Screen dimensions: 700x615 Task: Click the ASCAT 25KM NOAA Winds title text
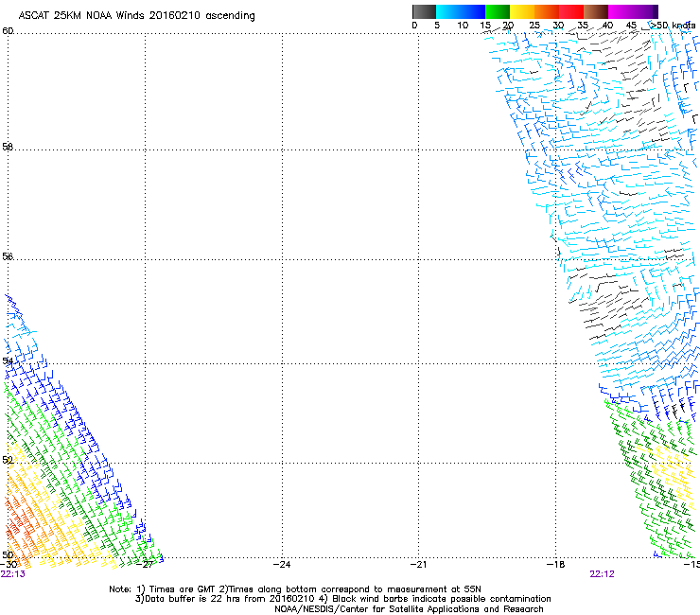coord(136,16)
